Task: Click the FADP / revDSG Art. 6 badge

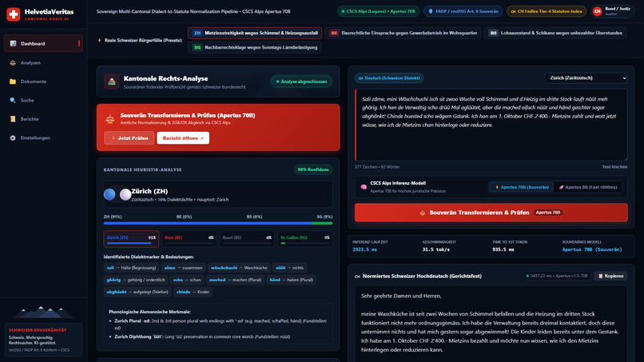Action: click(463, 11)
